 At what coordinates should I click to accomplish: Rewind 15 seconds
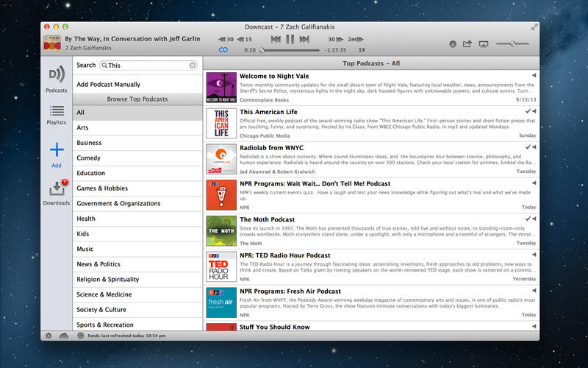[x=245, y=39]
